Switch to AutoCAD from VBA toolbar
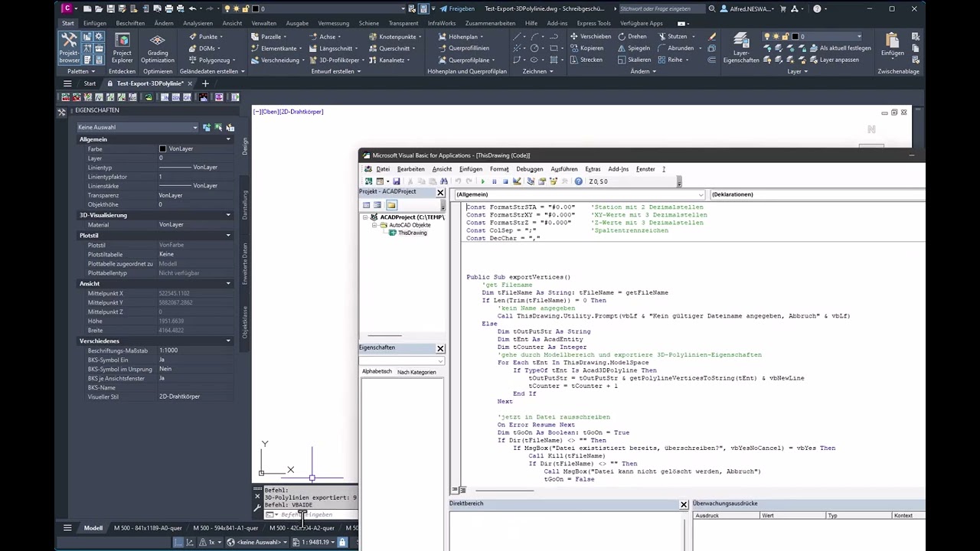This screenshot has height=551, width=980. [x=368, y=181]
